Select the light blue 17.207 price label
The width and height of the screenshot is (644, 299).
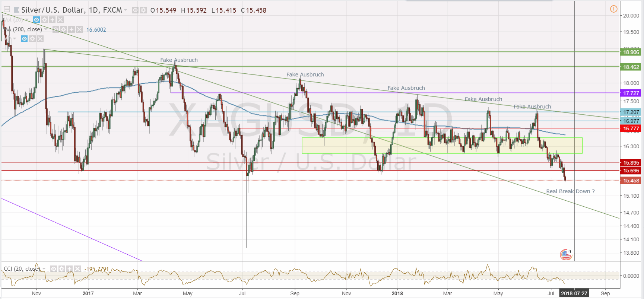tap(631, 112)
